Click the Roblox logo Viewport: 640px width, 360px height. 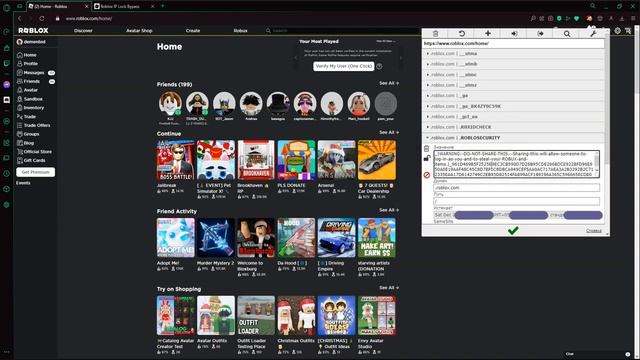point(33,31)
